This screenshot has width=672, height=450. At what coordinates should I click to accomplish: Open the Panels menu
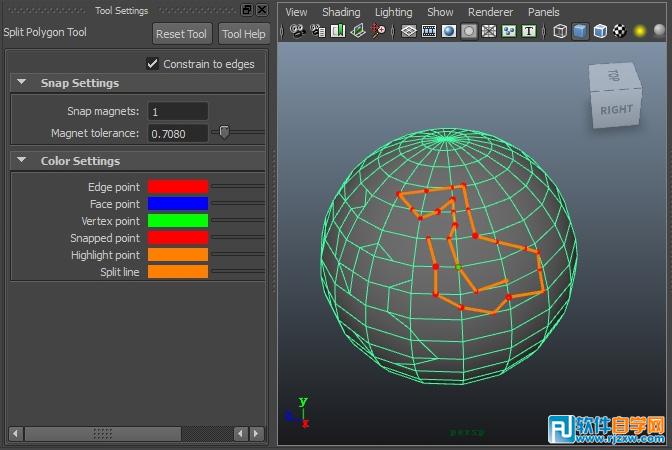tap(544, 12)
